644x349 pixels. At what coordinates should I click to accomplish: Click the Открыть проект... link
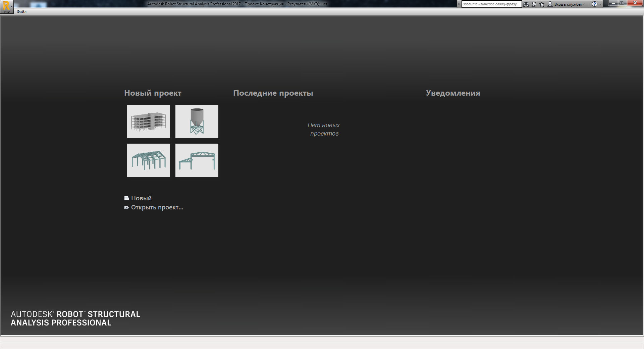click(x=157, y=207)
